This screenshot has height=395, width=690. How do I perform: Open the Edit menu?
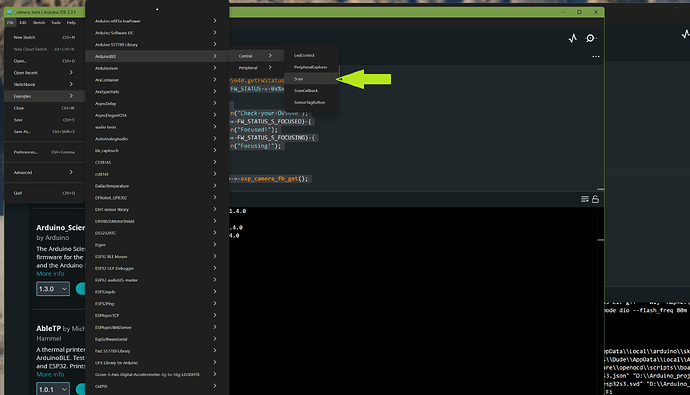coord(23,22)
